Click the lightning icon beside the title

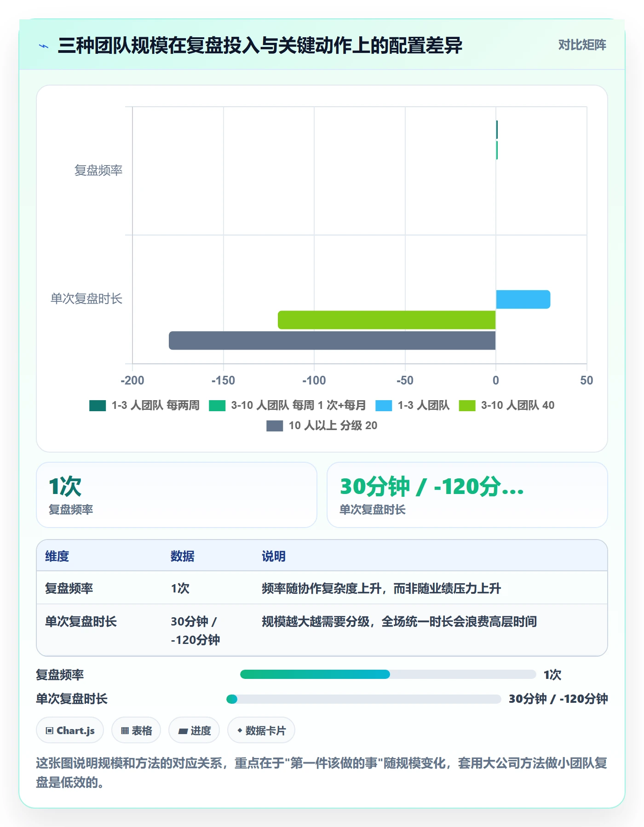(x=44, y=46)
